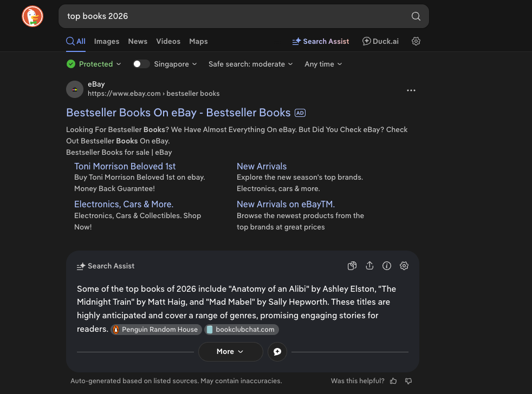
Task: Open the Search Assist info icon
Action: pos(386,266)
